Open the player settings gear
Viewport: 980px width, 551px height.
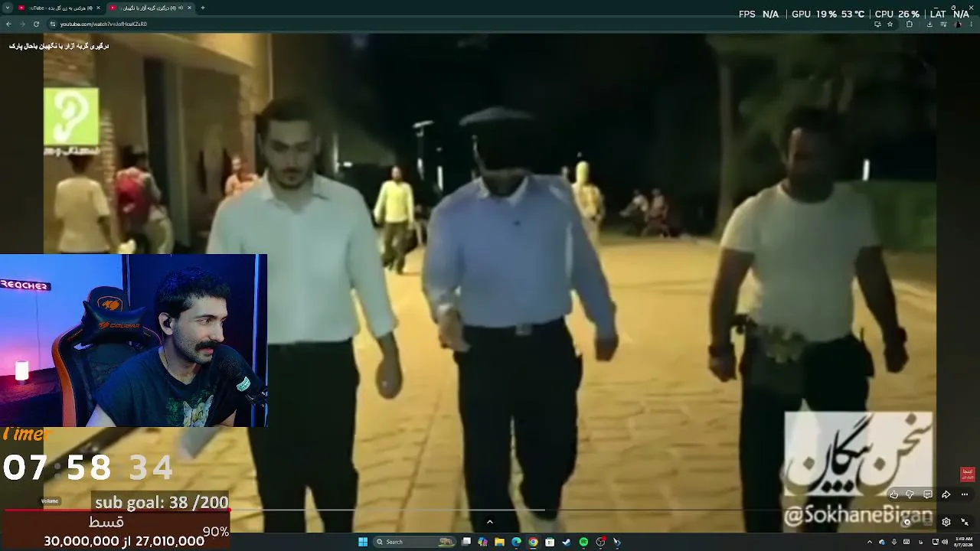pos(946,522)
